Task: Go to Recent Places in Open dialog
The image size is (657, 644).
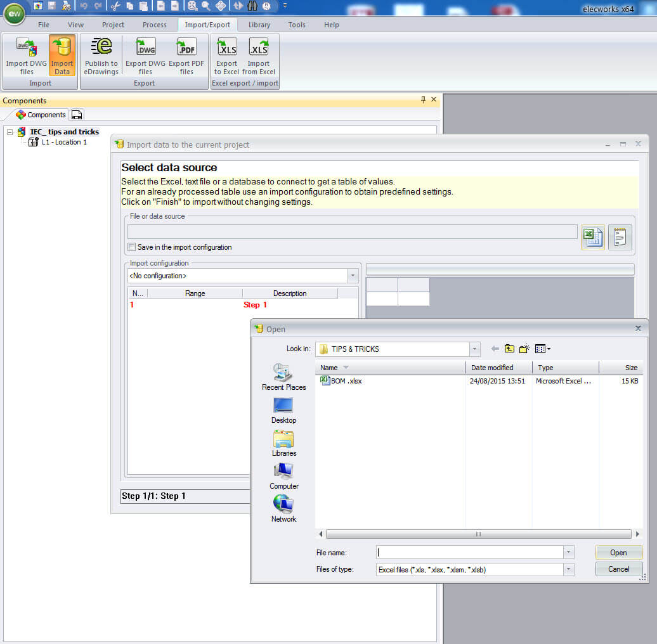Action: (283, 377)
